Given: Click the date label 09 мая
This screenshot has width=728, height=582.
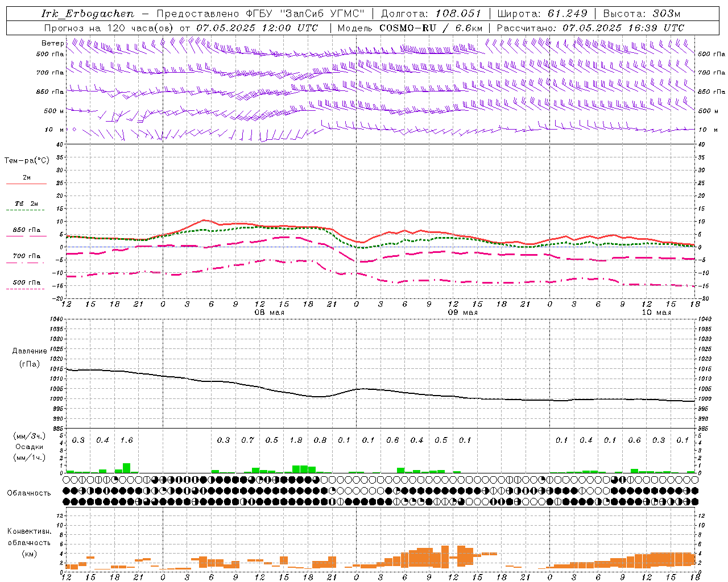Looking at the screenshot, I should (x=463, y=312).
